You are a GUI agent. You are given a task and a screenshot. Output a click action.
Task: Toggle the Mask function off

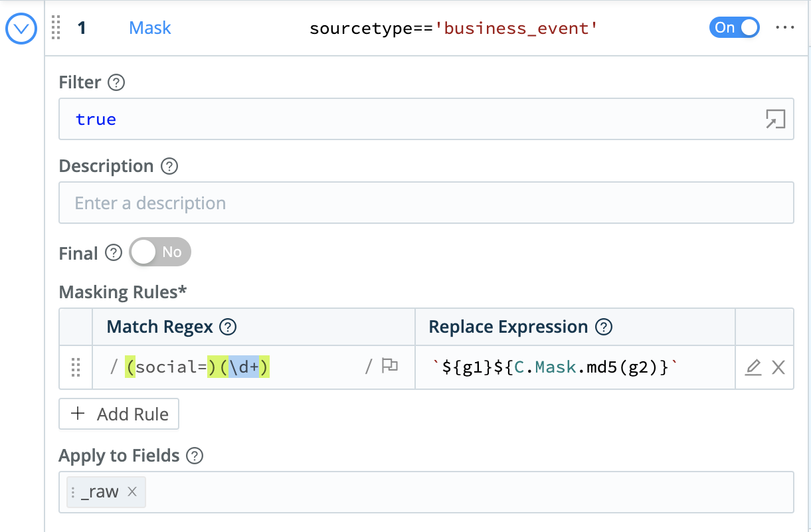coord(734,28)
